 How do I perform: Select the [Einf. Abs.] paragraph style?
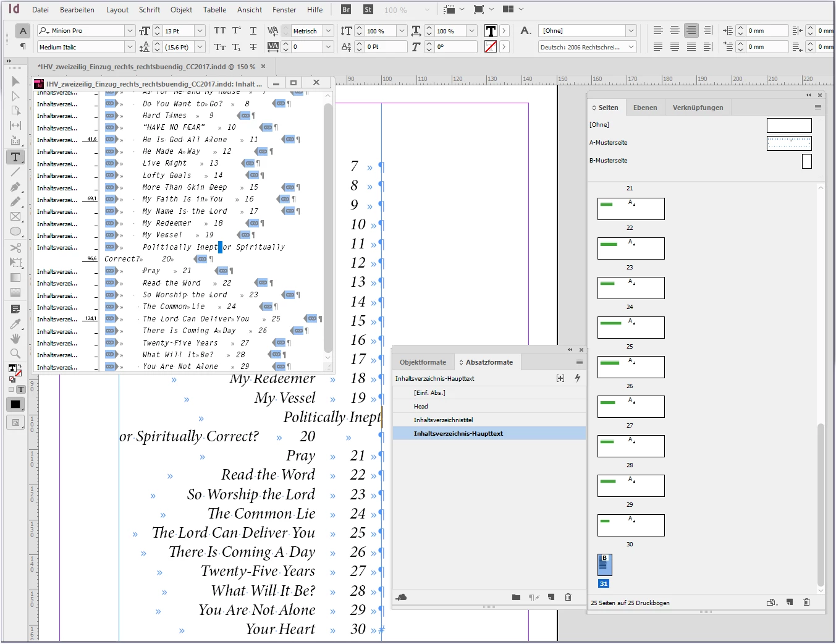tap(489, 392)
